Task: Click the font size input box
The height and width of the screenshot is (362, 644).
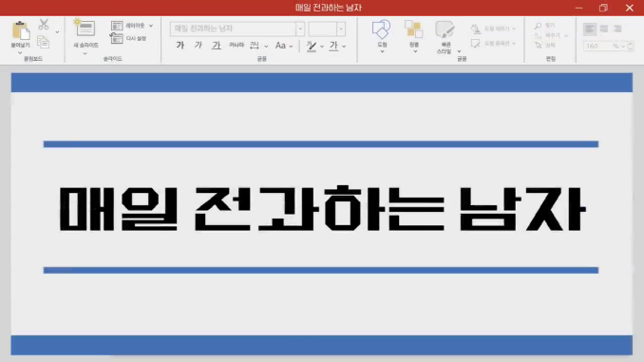Action: coord(323,29)
